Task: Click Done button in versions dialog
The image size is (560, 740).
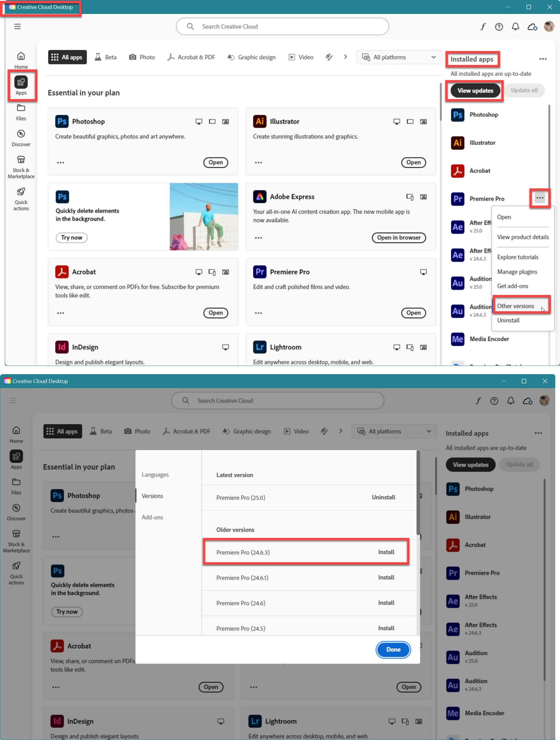Action: 393,649
